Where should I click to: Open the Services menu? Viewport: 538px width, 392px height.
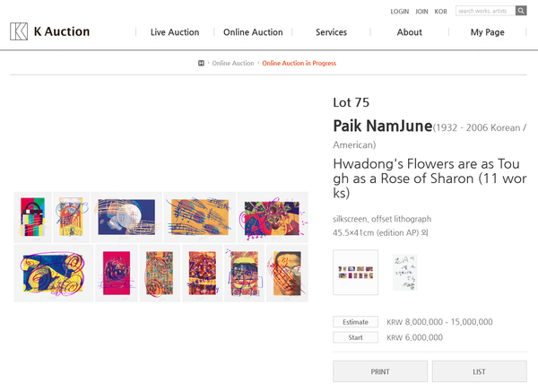pyautogui.click(x=331, y=32)
